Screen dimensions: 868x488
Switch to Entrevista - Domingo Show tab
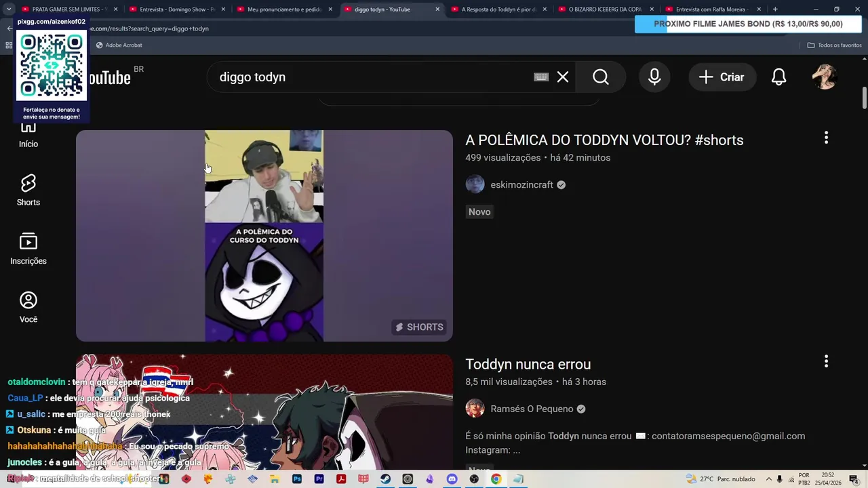pyautogui.click(x=176, y=9)
